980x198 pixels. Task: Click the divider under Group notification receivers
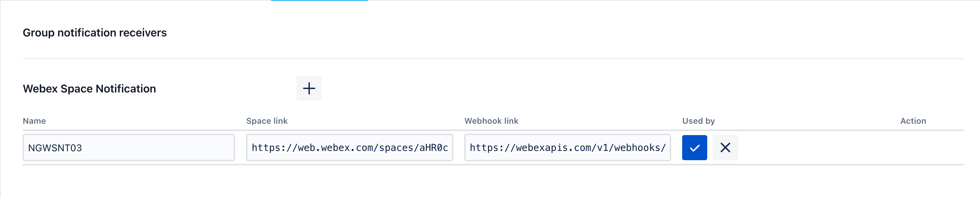point(493,59)
